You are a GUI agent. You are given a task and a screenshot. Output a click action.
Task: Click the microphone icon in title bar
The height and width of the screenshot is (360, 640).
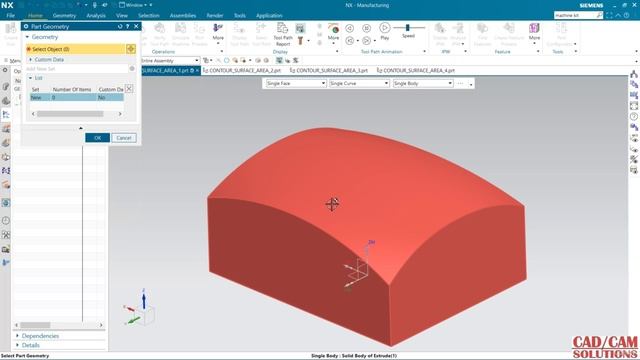(x=95, y=5)
